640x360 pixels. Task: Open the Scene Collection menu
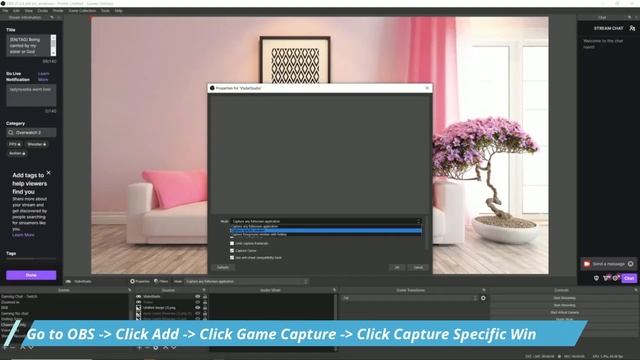click(82, 11)
